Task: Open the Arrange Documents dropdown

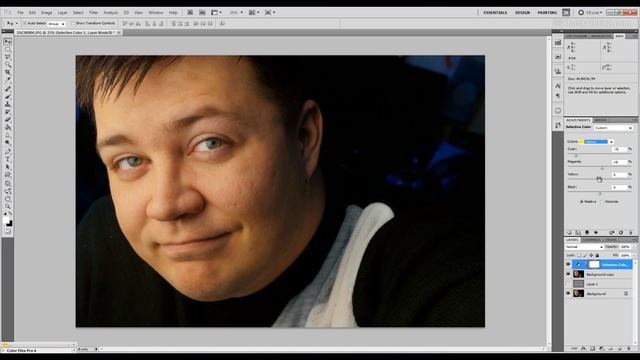Action: [254, 13]
